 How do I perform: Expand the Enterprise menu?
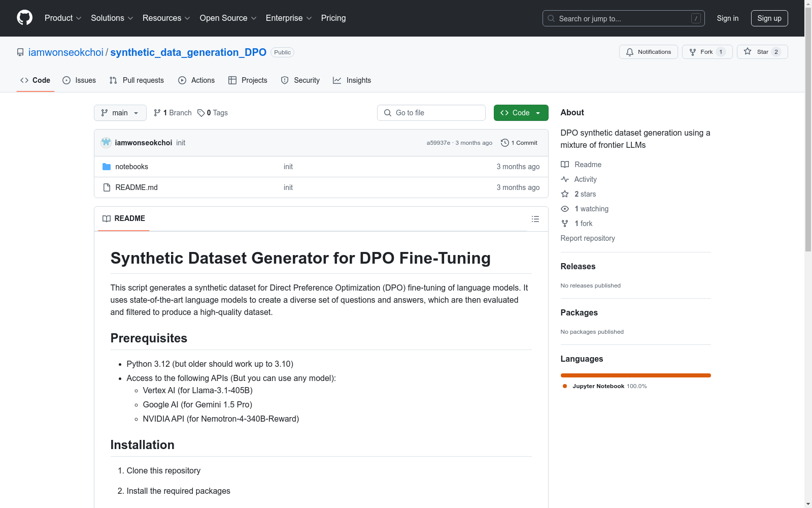tap(289, 18)
